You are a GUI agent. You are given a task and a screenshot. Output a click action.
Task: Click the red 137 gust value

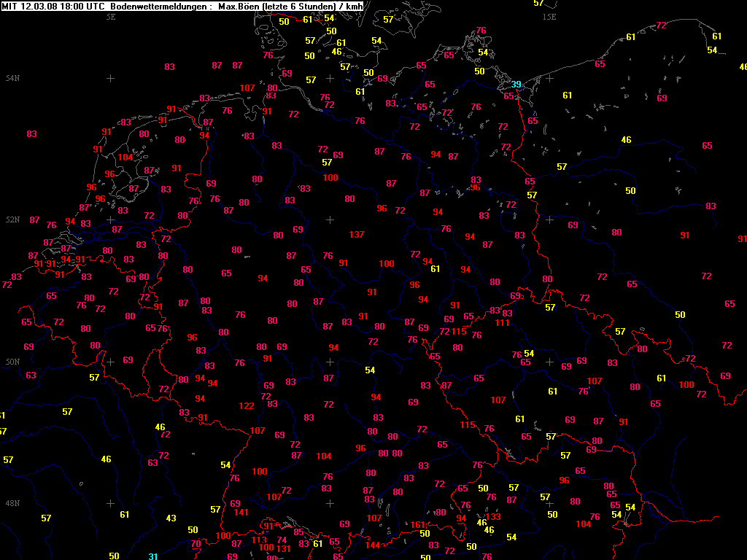(x=357, y=235)
